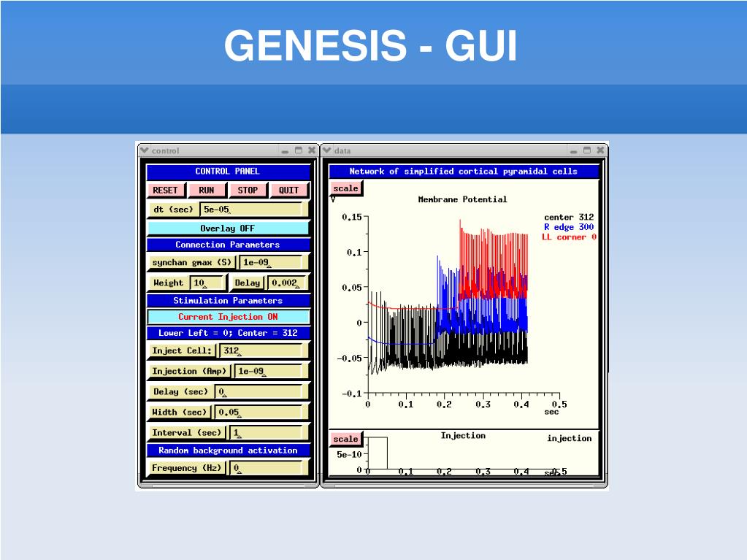Click the Frequency (Hz) label

tap(187, 468)
